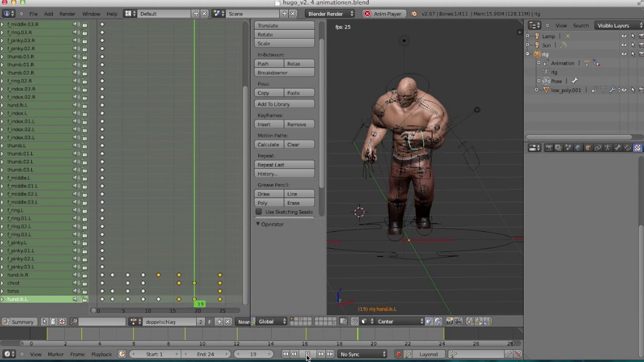Click the mute speaker icon for hand.ik.R channel

click(x=76, y=275)
